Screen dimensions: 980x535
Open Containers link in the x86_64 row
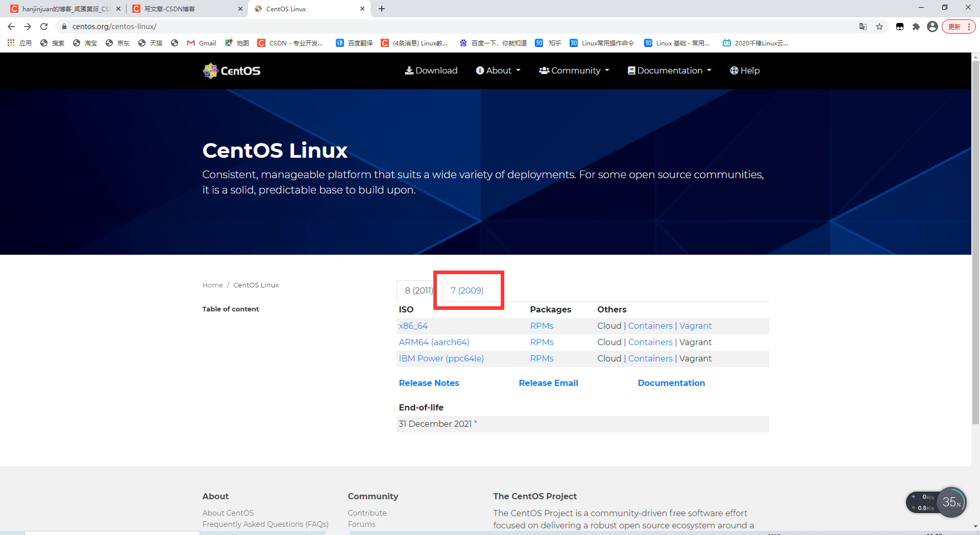(650, 326)
